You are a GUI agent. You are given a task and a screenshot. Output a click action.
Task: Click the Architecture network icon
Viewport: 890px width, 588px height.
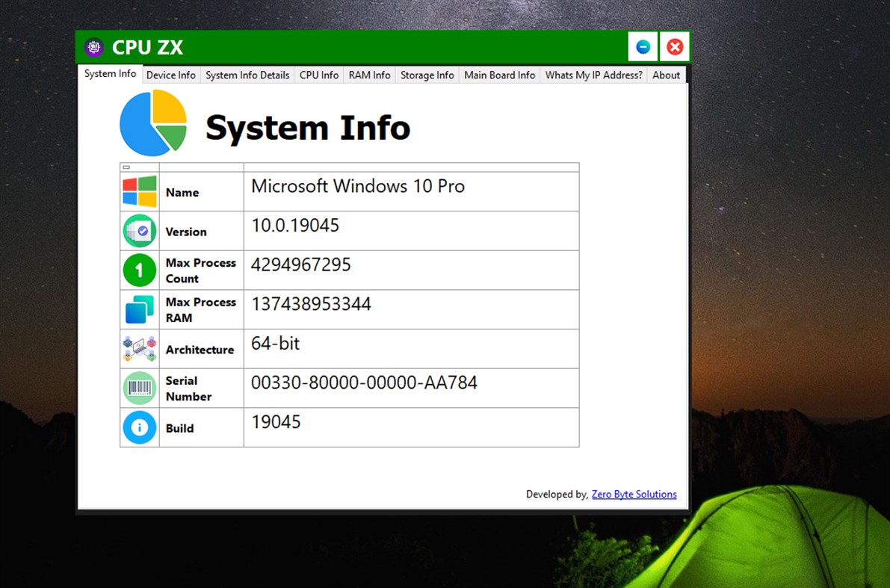point(140,348)
